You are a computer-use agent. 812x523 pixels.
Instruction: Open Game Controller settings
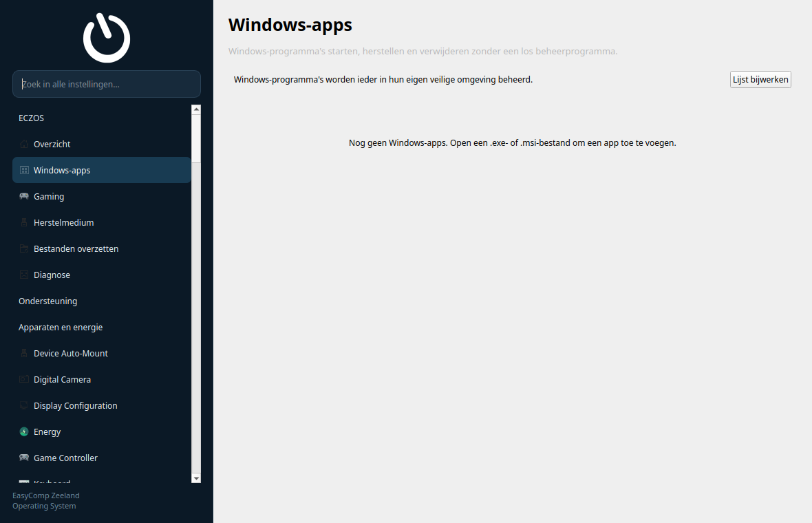(x=102, y=458)
